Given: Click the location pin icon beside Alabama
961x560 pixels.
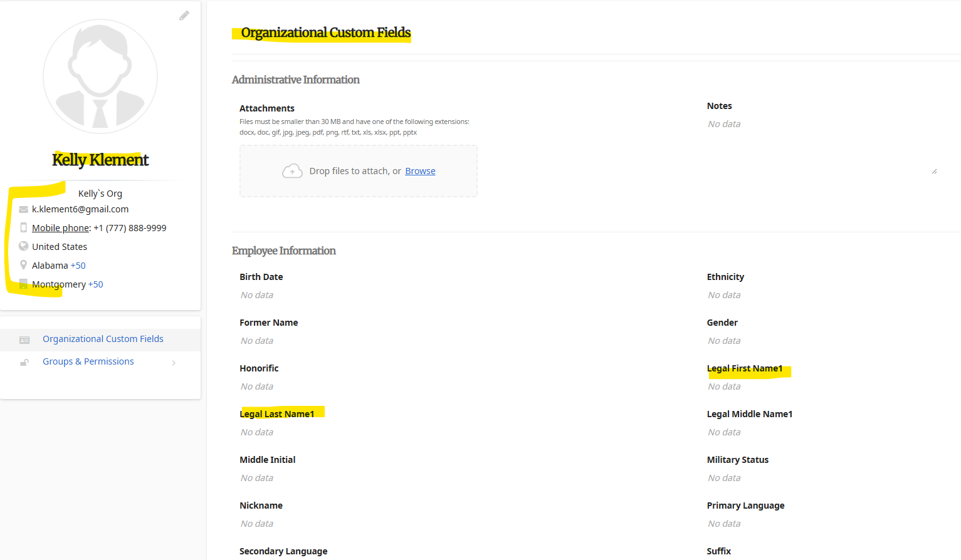Looking at the screenshot, I should (24, 265).
